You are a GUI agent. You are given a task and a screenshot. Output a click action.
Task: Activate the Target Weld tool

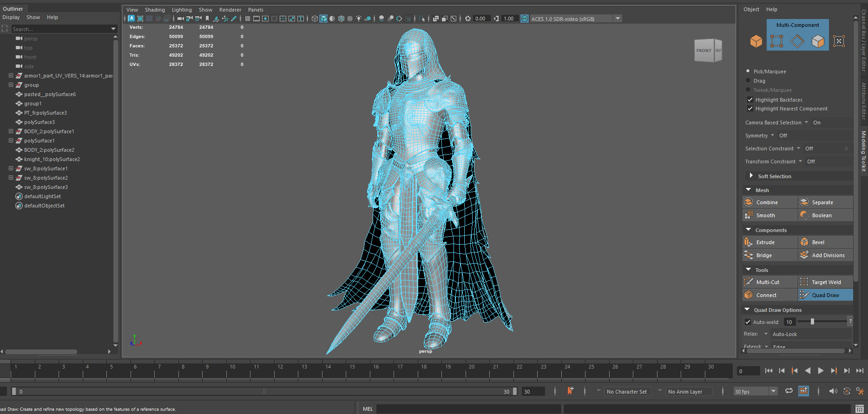[x=825, y=282]
